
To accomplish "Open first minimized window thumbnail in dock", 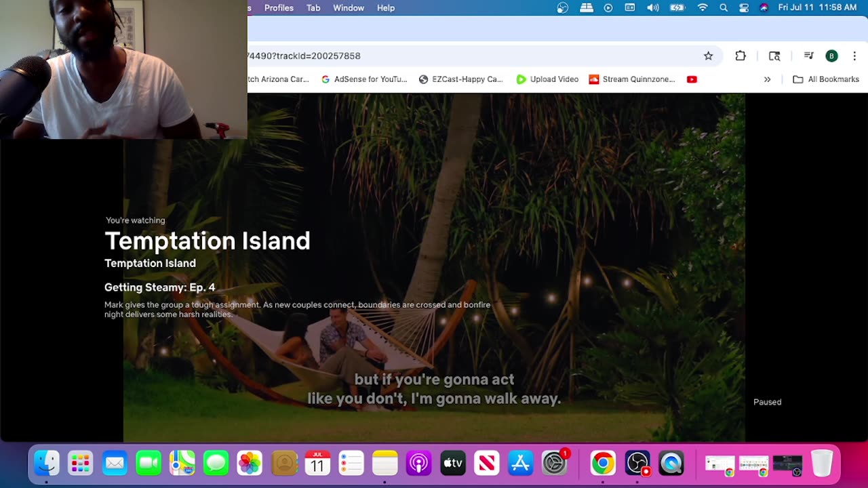I will (719, 465).
